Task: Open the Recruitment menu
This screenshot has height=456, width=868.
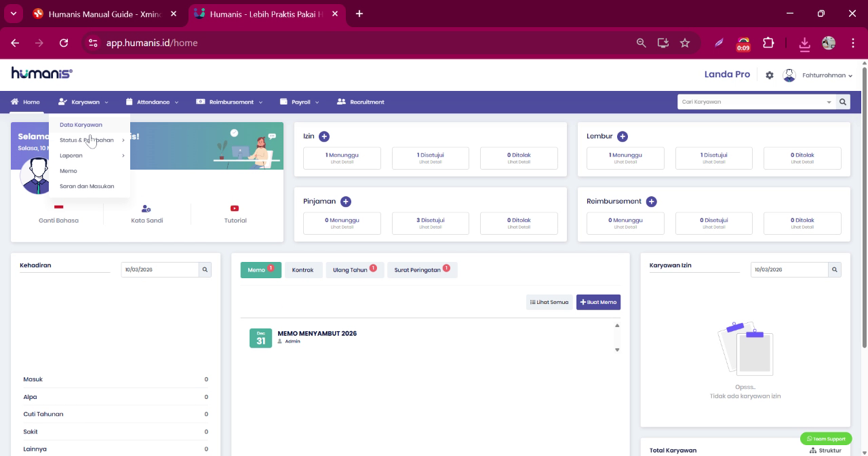Action: [361, 102]
